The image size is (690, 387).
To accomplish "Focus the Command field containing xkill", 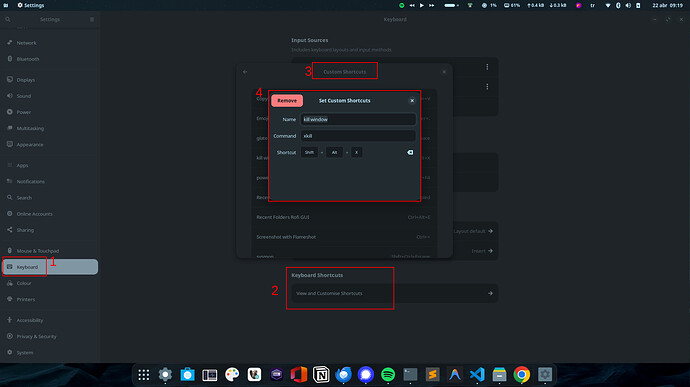I will point(358,136).
